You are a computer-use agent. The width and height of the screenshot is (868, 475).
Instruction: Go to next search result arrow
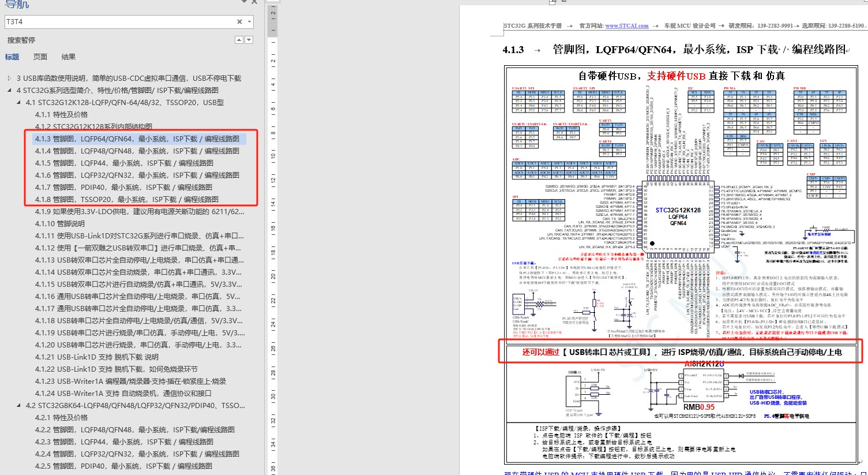[x=249, y=40]
